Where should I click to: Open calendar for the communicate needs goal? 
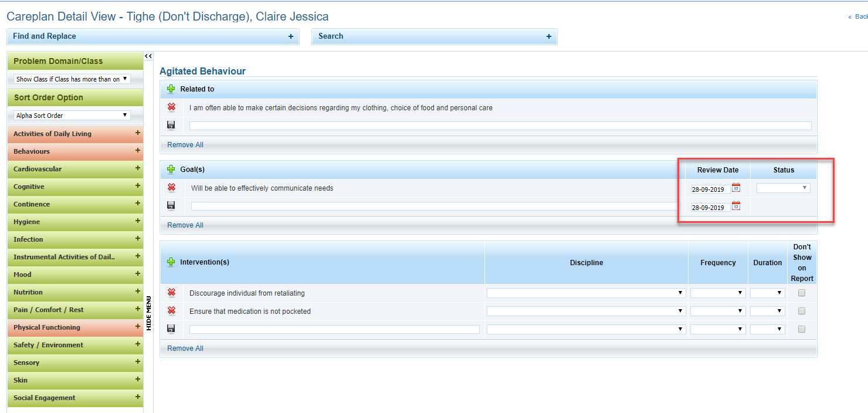pyautogui.click(x=736, y=188)
